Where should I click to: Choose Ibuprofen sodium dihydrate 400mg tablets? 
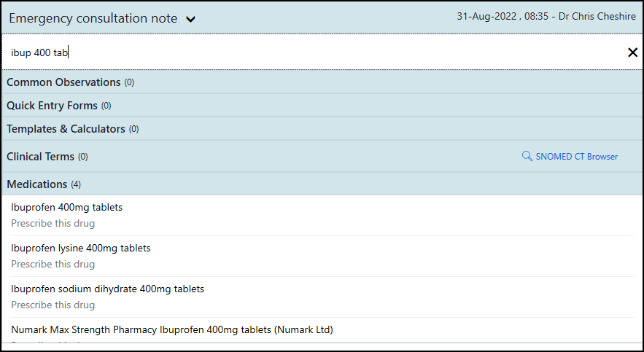pos(108,289)
